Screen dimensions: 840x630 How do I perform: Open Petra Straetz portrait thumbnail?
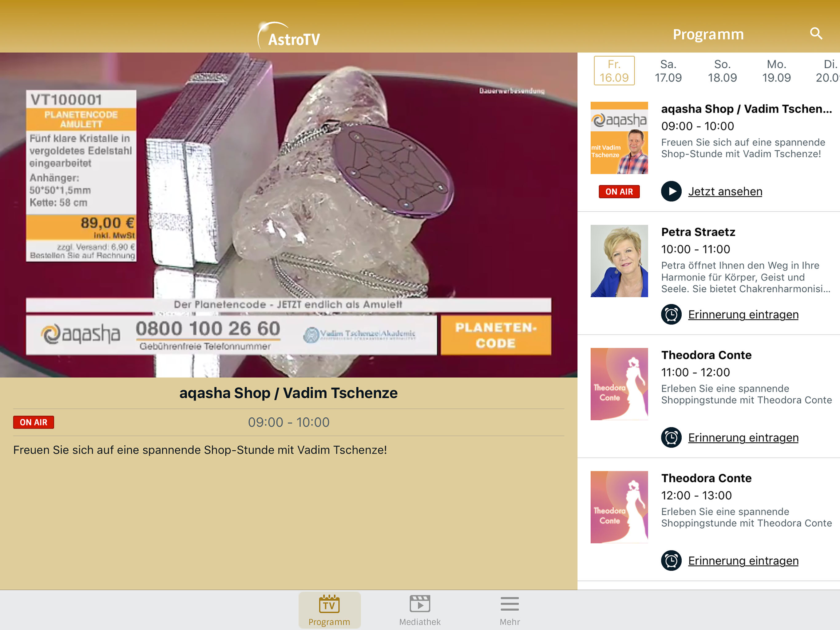coord(619,261)
